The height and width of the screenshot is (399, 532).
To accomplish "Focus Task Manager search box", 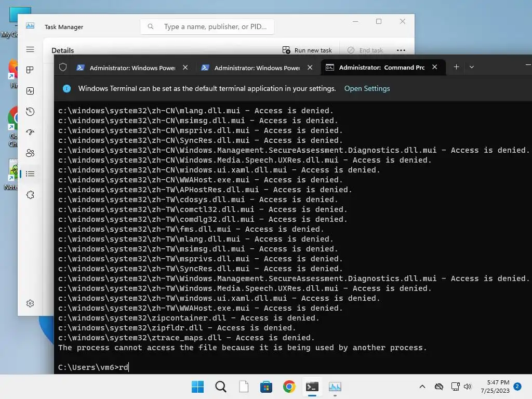I will (x=207, y=26).
